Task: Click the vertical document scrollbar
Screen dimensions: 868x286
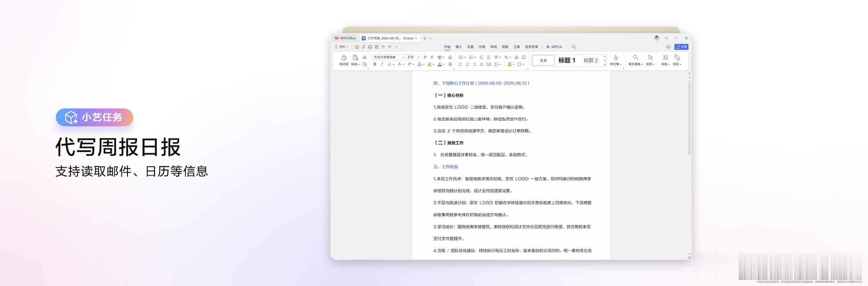Action: coord(689,118)
